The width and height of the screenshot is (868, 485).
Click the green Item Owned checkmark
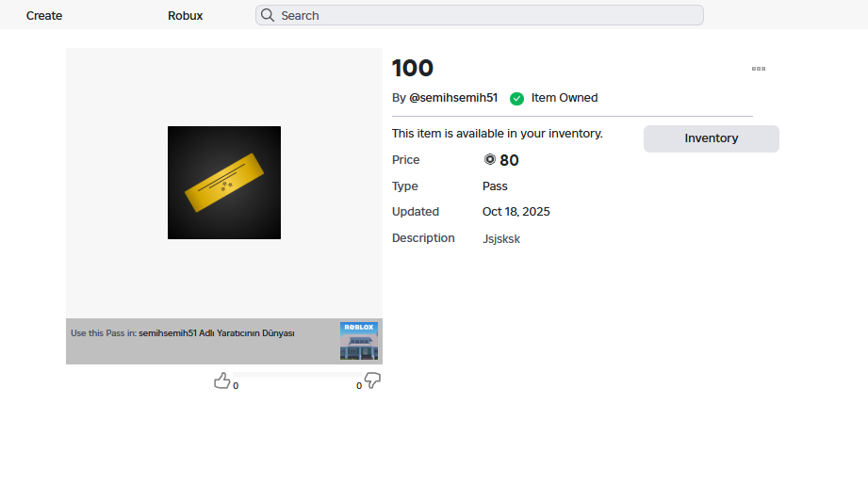pos(516,98)
